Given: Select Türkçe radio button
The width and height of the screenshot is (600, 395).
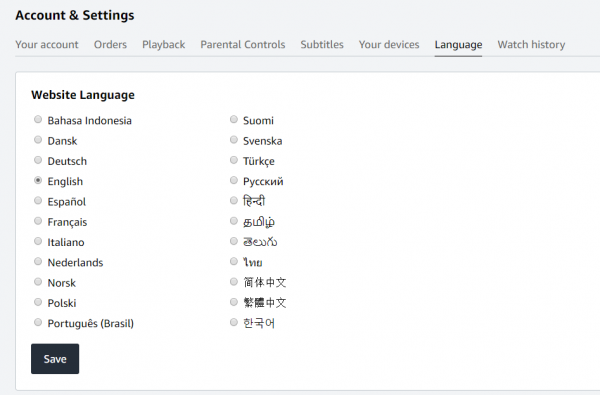Looking at the screenshot, I should (234, 160).
